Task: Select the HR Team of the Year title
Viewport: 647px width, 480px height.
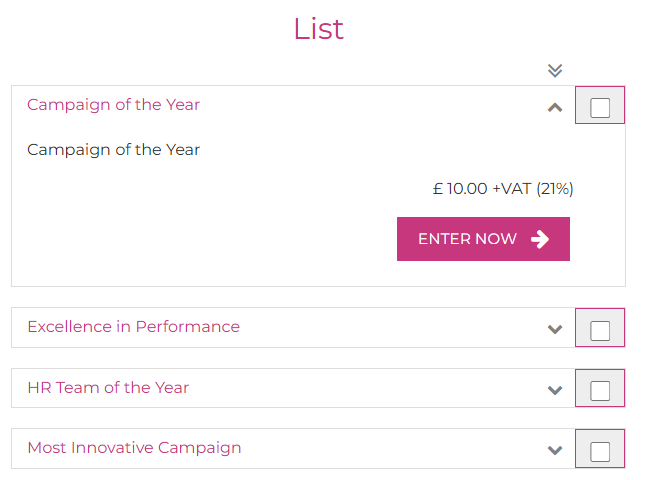Action: click(x=108, y=387)
